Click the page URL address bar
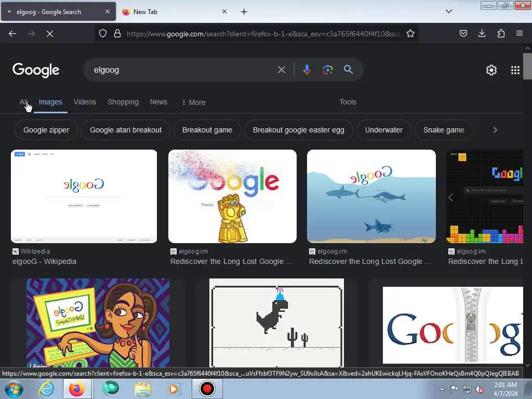 (x=263, y=34)
